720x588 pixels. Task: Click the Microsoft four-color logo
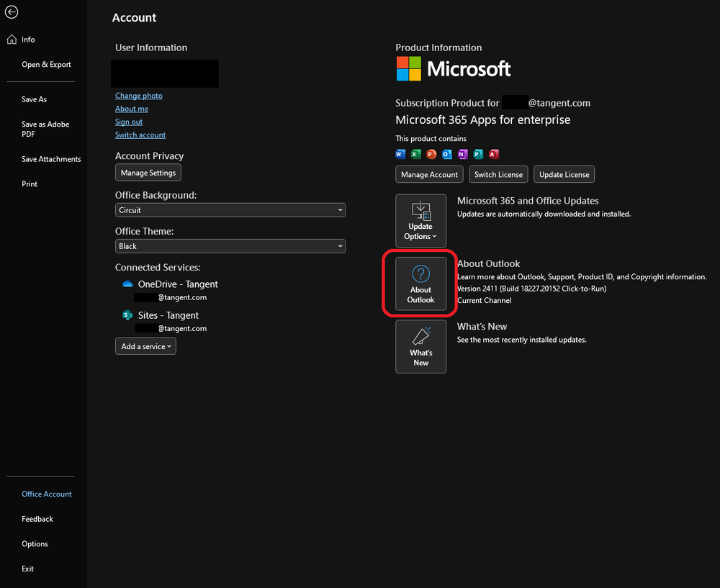point(409,69)
